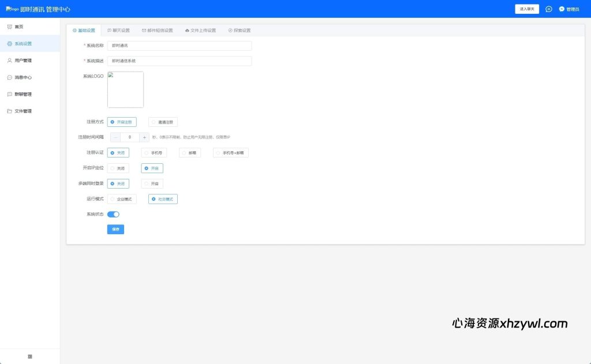Click the 系统名称 input field
591x364 pixels.
point(179,46)
